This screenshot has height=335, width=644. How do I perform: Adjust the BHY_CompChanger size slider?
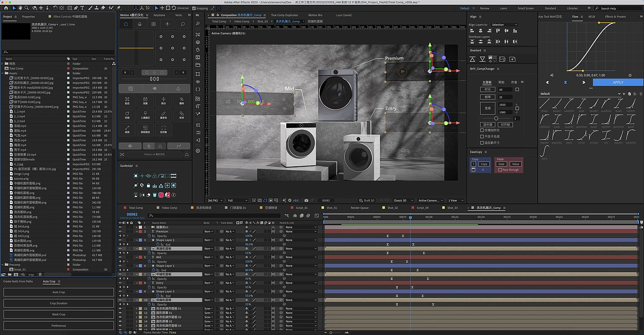pyautogui.click(x=496, y=118)
